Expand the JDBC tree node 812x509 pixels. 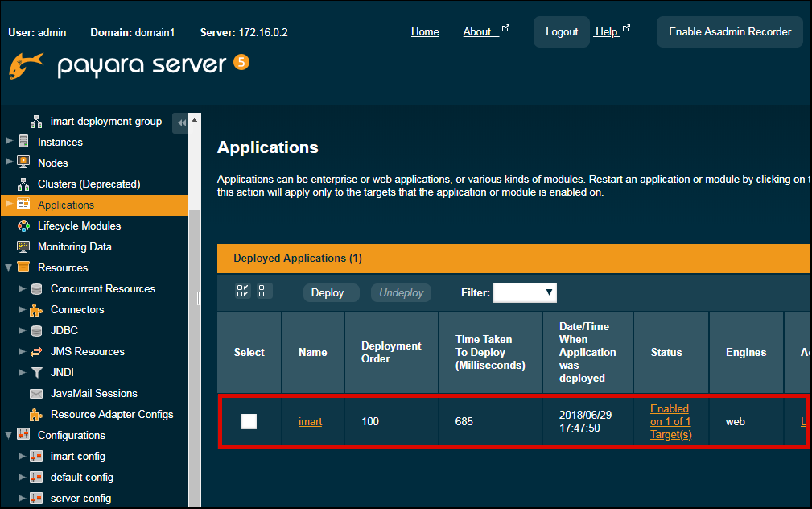(22, 331)
